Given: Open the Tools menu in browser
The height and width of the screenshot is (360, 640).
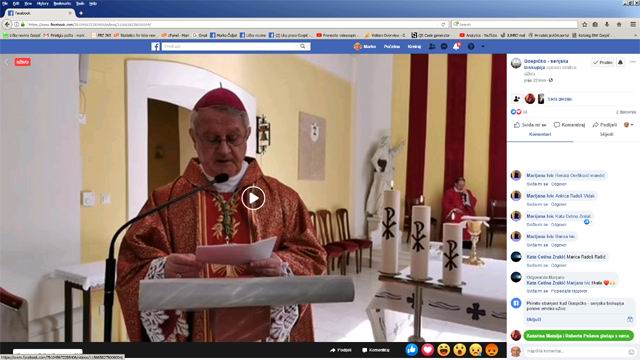Looking at the screenshot, I should pos(80,3).
